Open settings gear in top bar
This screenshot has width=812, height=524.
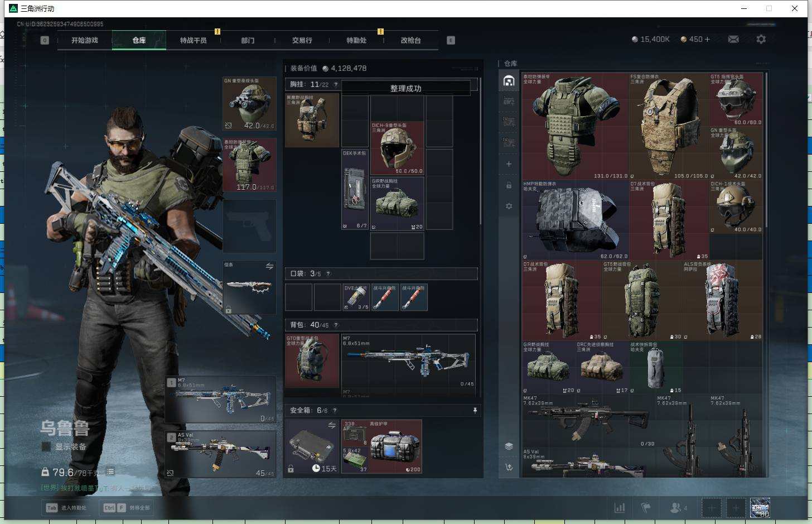tap(761, 39)
